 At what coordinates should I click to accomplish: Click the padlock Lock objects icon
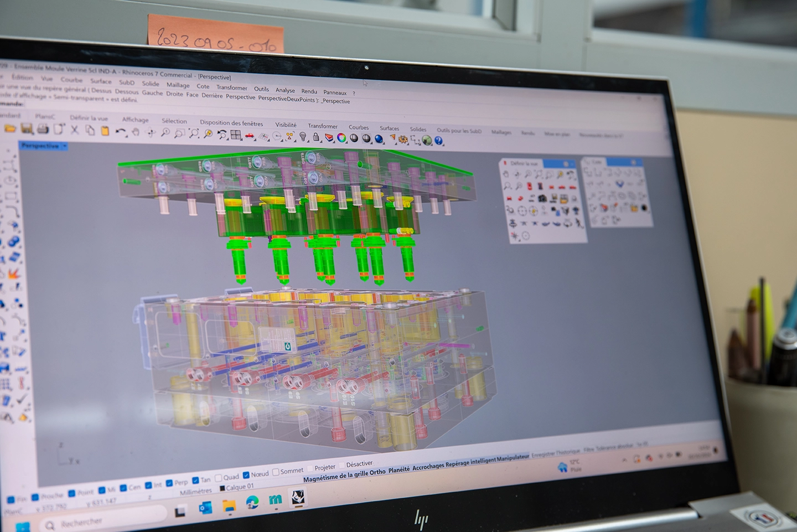tap(316, 137)
